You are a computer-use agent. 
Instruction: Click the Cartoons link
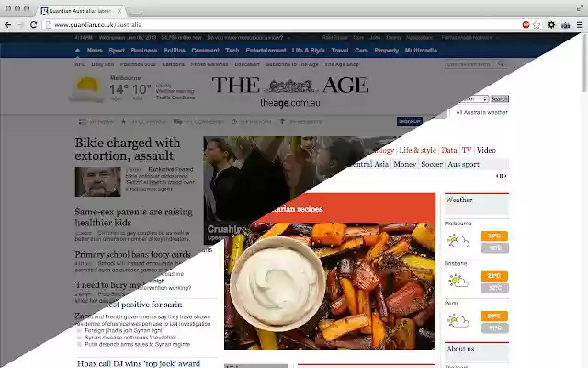[174, 64]
